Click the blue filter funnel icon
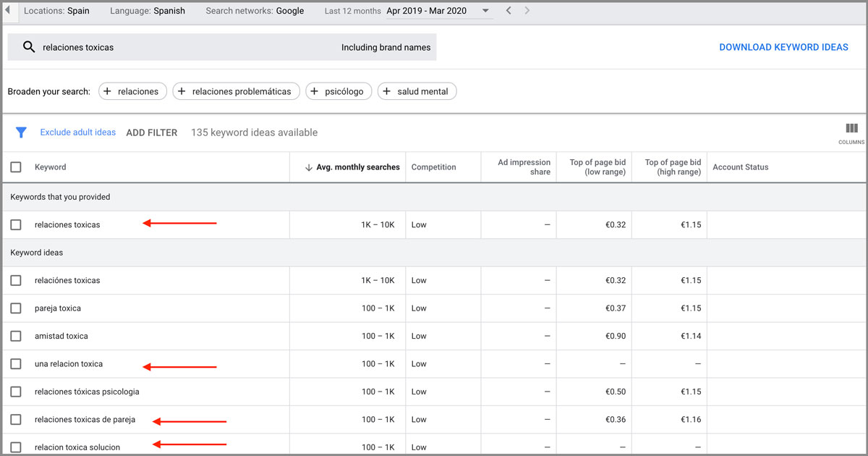 21,132
